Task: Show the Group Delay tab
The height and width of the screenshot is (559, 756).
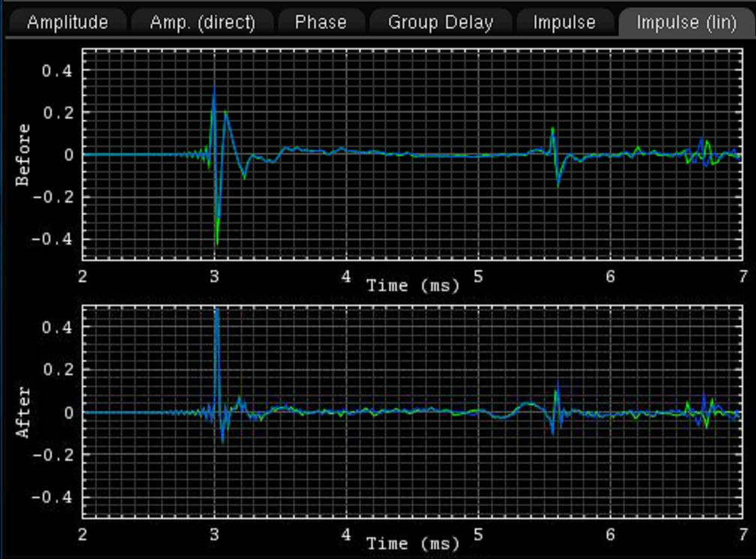Action: (440, 23)
